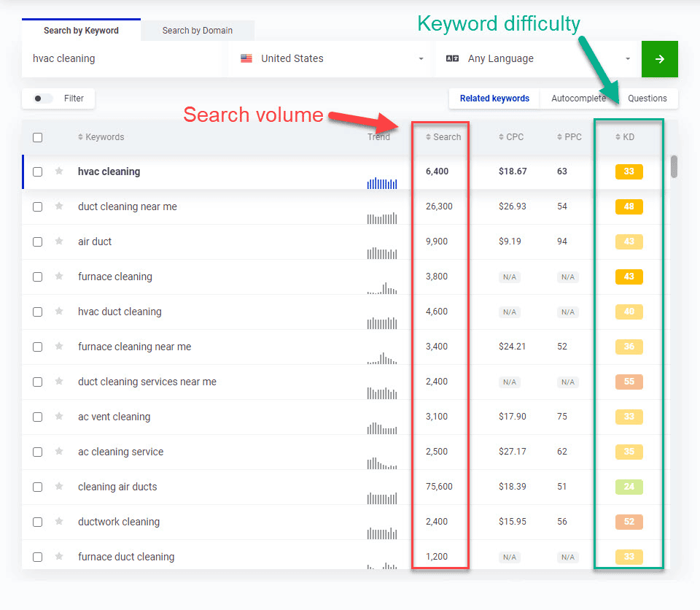Screen dimensions: 700x610
Task: Click the trend chart for 'hvac cleaning'
Action: (x=382, y=183)
